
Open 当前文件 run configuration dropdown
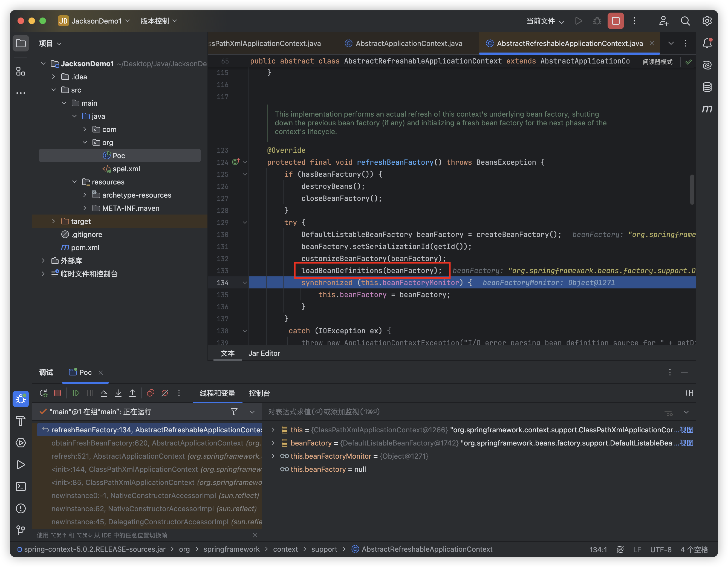pos(545,21)
